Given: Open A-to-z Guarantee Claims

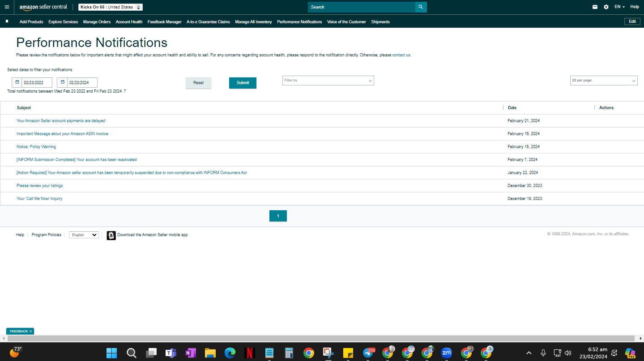Looking at the screenshot, I should click(x=208, y=22).
